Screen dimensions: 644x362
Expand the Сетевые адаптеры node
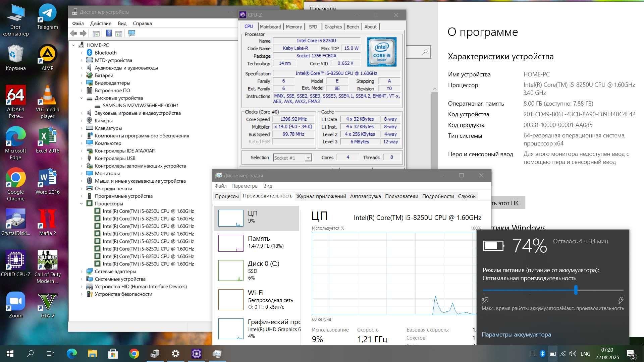tap(82, 271)
